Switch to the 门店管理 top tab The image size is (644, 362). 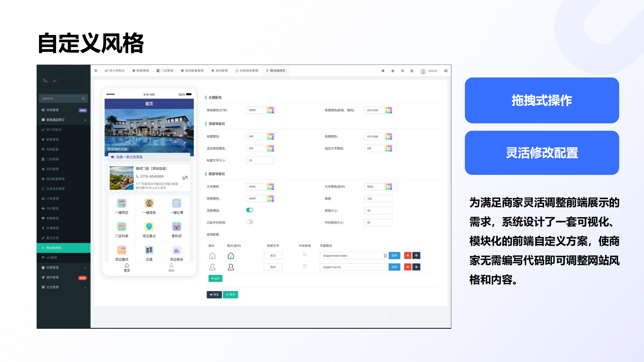tap(165, 71)
